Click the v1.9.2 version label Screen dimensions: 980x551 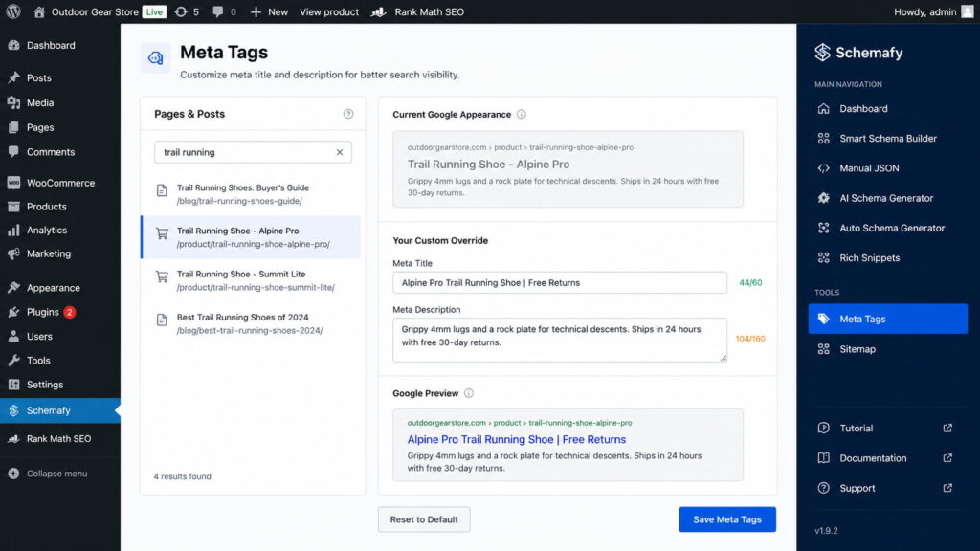pos(826,530)
